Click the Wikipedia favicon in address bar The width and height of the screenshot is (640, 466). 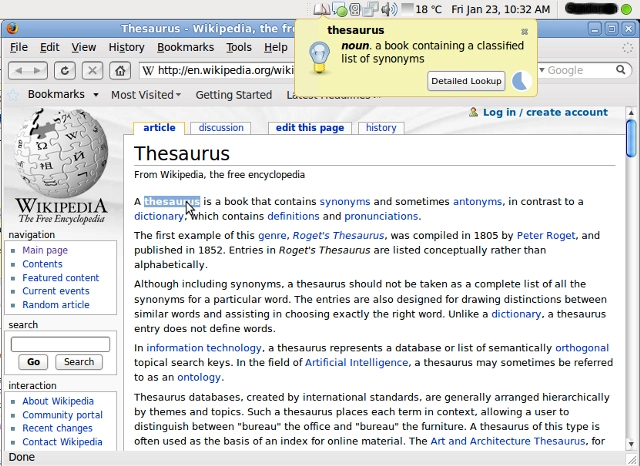point(148,71)
